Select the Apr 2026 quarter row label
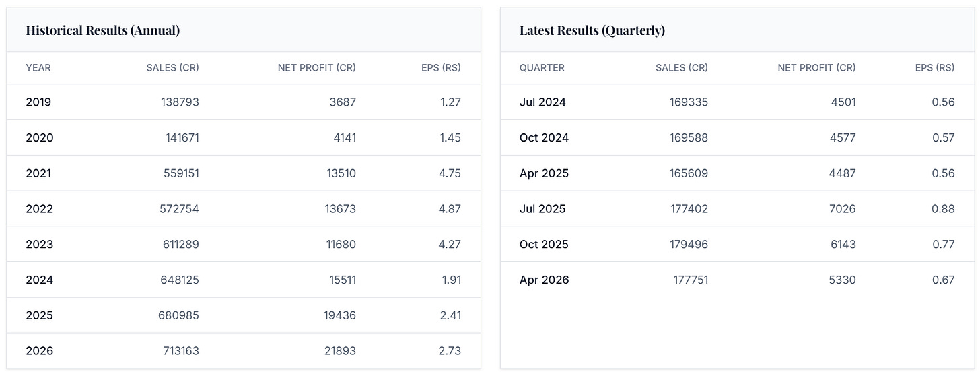This screenshot has width=980, height=372. click(x=544, y=280)
